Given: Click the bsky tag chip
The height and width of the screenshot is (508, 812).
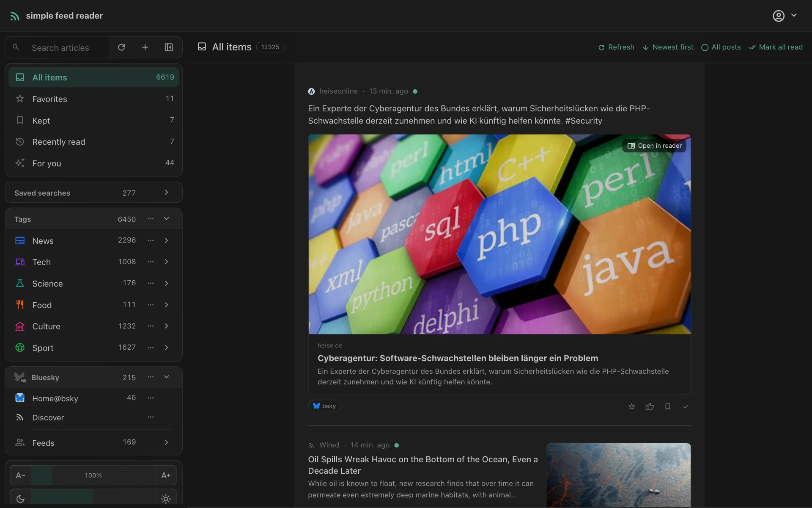Looking at the screenshot, I should [x=324, y=406].
